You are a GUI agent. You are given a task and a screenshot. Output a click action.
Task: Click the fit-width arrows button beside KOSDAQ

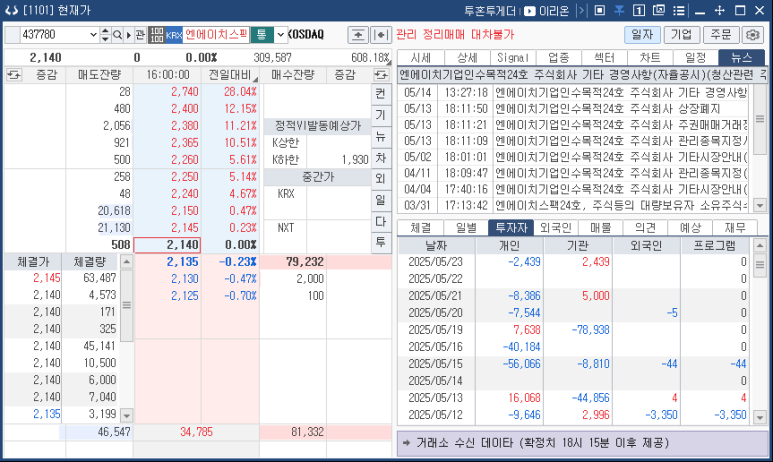381,35
